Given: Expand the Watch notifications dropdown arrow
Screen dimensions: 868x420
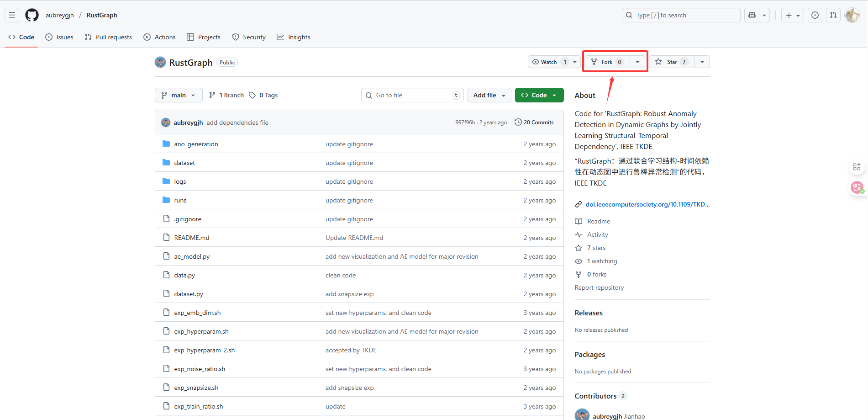Looking at the screenshot, I should click(x=575, y=62).
